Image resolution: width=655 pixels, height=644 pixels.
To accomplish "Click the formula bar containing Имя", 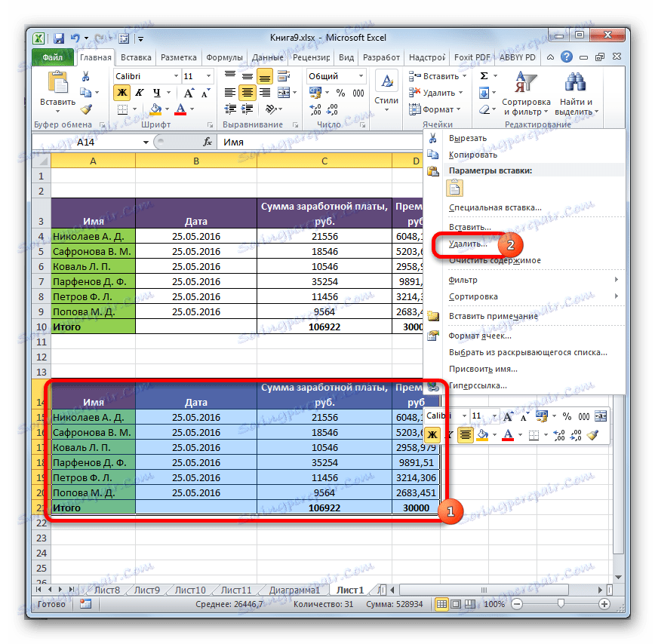I will (319, 143).
